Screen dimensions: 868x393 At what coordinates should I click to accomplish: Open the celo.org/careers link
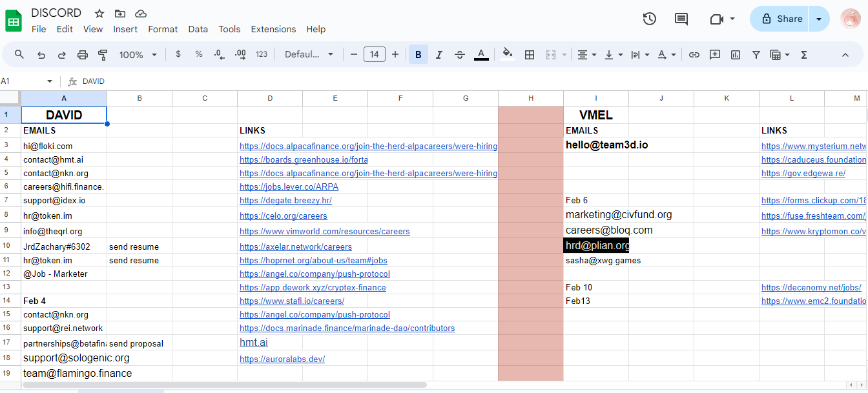284,216
